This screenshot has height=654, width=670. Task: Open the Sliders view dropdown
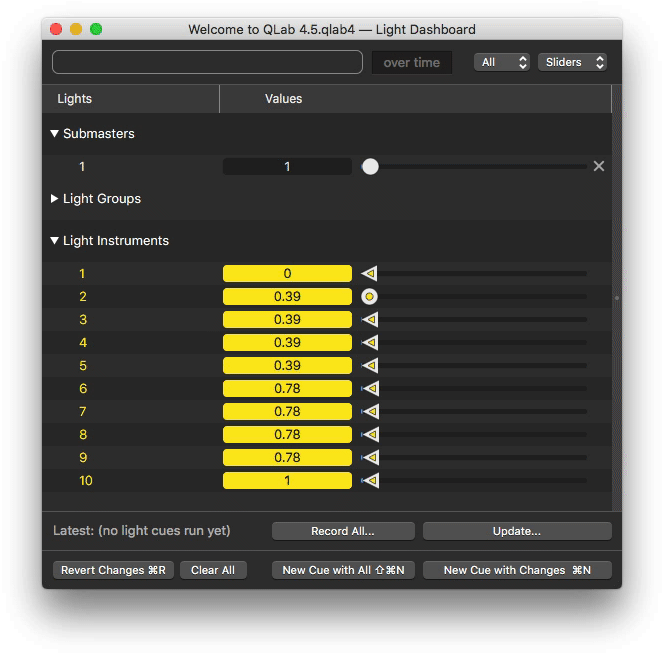click(x=572, y=62)
